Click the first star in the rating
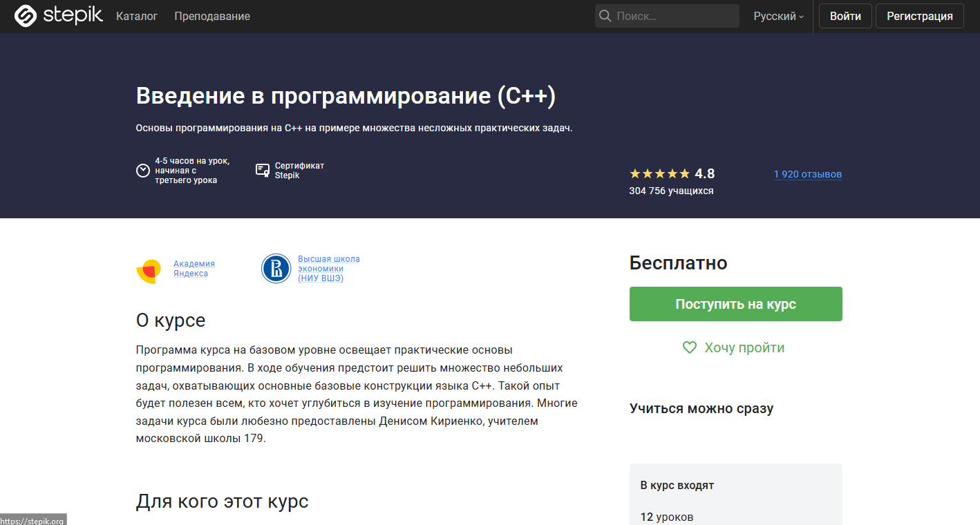 (x=634, y=173)
